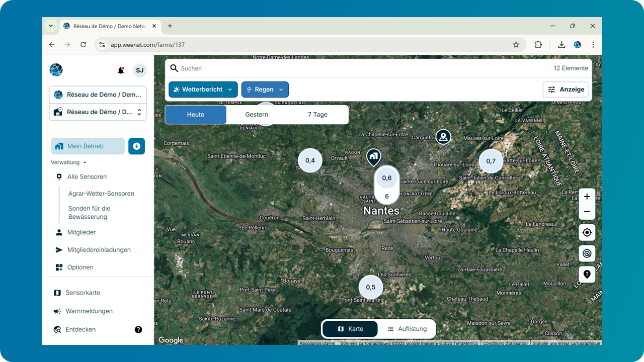Screen dimensions: 644x362
Task: Open Mitglieder members page
Action: (82, 232)
